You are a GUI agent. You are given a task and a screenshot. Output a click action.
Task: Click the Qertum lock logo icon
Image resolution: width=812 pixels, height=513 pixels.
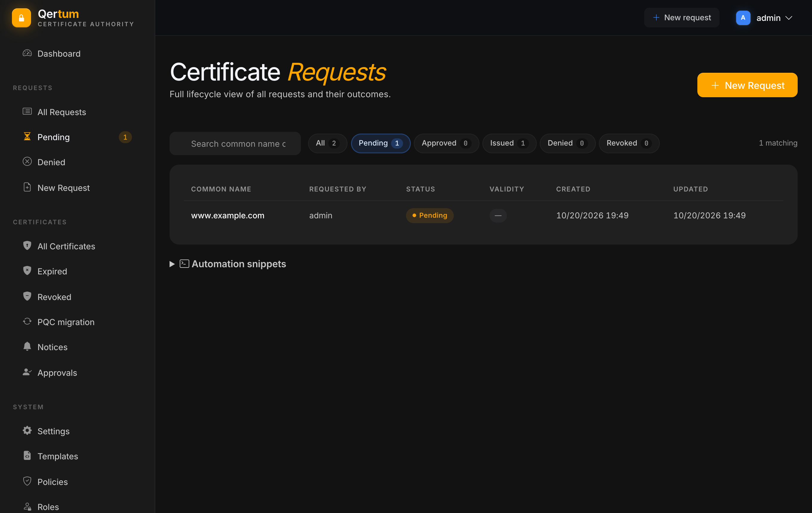21,18
